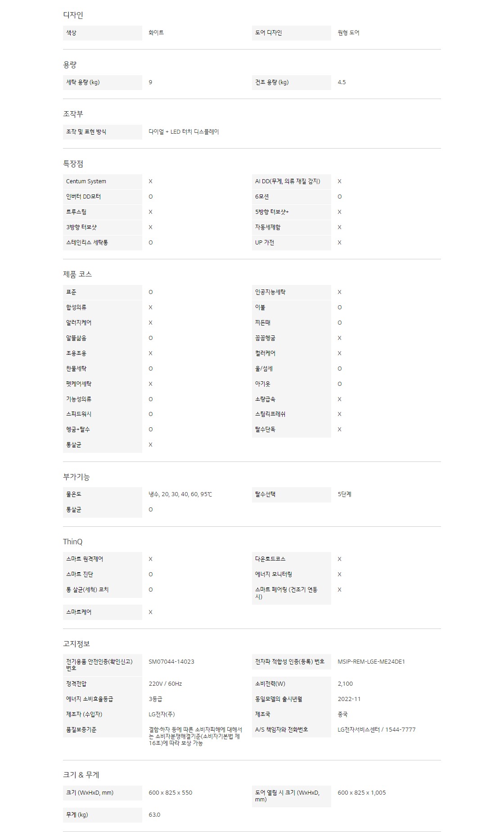Click the 2,100 power consumption value

coord(345,684)
